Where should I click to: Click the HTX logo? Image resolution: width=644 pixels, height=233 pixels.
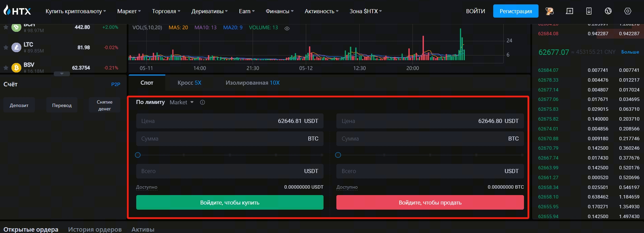pyautogui.click(x=17, y=11)
